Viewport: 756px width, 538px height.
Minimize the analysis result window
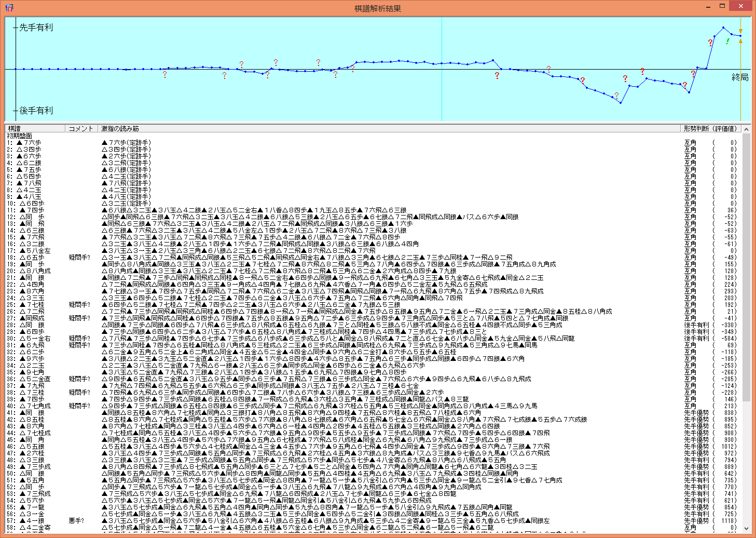pos(709,6)
